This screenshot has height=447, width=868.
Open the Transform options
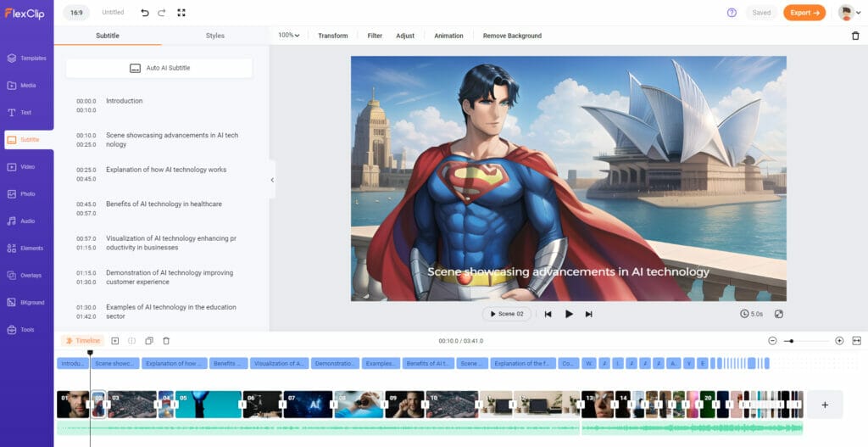coord(332,36)
